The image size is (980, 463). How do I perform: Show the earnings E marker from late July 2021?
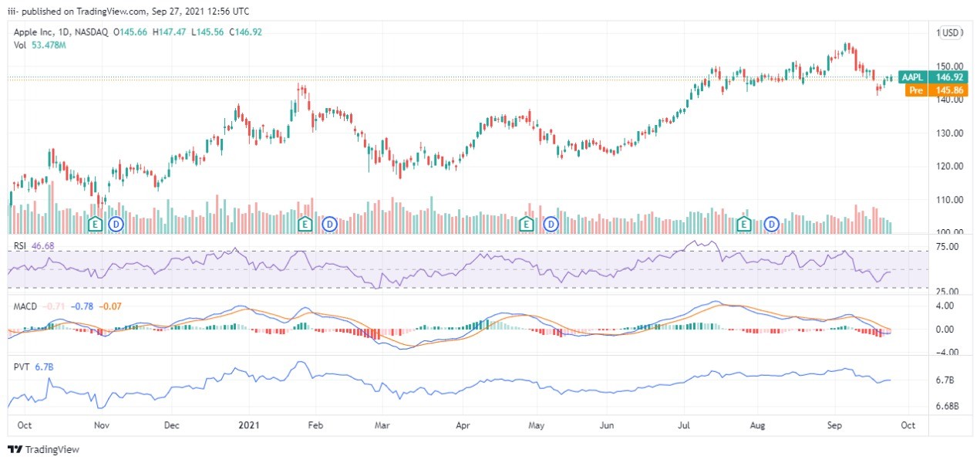tap(744, 224)
